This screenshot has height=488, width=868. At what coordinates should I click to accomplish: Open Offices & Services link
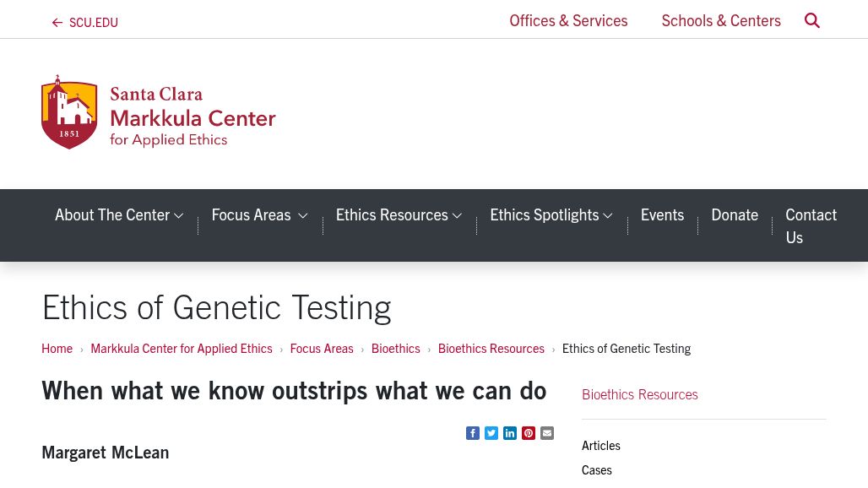pyautogui.click(x=568, y=21)
